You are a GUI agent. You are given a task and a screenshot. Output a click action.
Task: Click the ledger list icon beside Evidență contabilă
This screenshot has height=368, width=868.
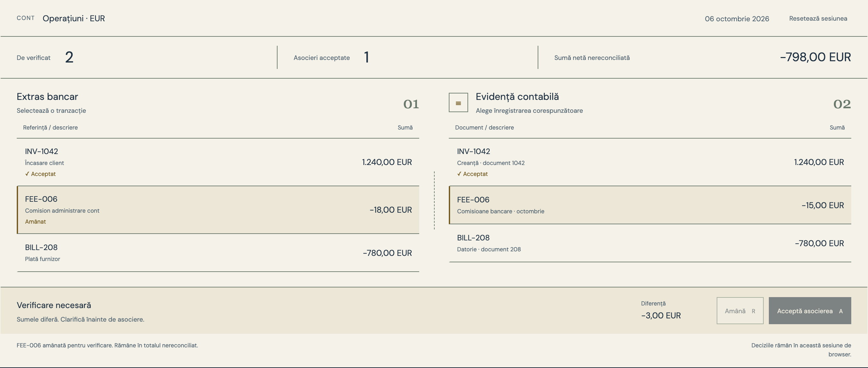click(x=458, y=102)
